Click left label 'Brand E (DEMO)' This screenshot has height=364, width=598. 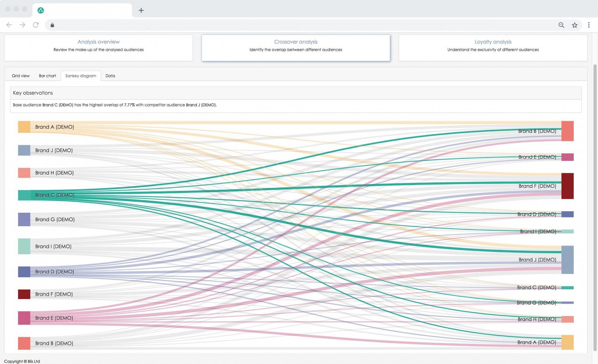pyautogui.click(x=54, y=318)
